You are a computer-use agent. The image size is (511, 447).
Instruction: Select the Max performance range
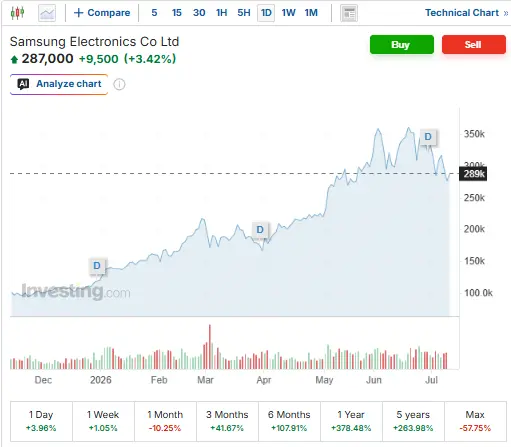475,421
